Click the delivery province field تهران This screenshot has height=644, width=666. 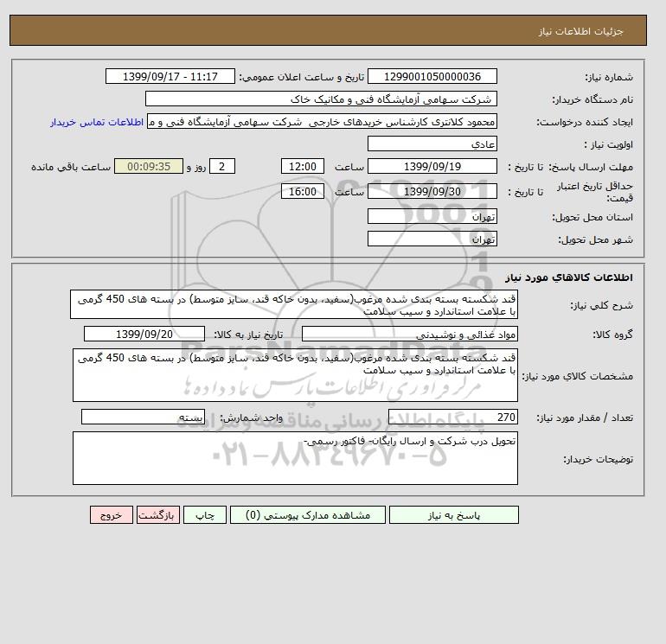(432, 216)
